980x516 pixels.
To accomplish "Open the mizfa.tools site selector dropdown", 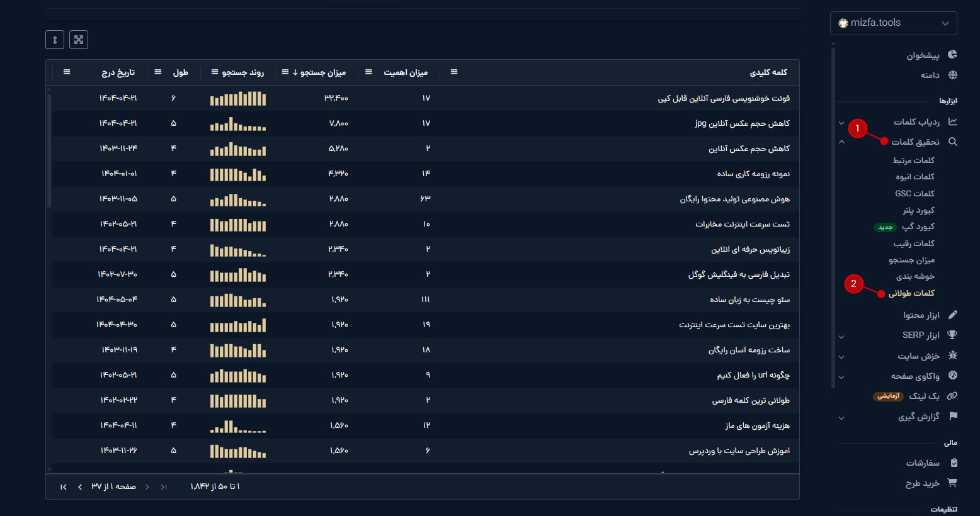I will pos(893,23).
